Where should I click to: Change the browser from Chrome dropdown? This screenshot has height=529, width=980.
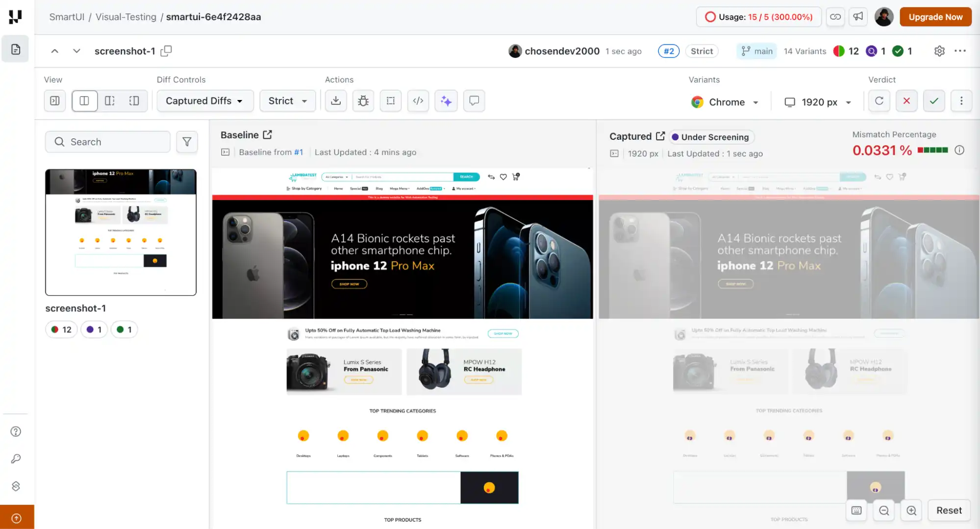click(726, 102)
